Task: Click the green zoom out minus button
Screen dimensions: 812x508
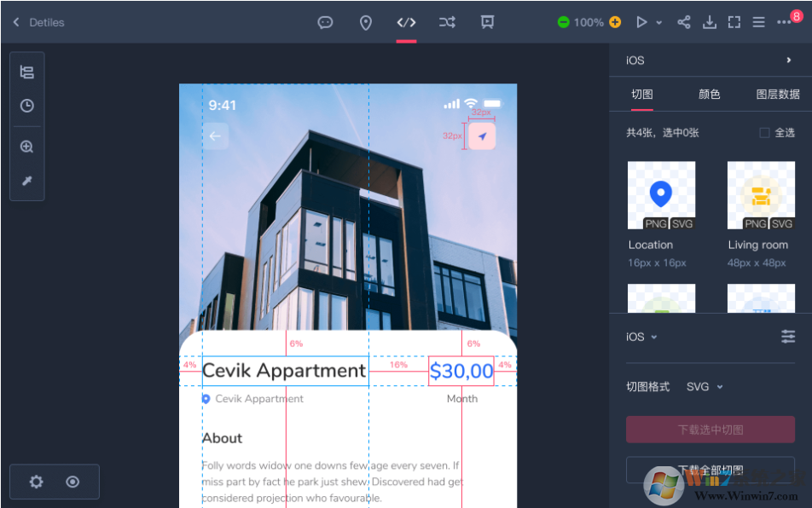Action: tap(563, 22)
